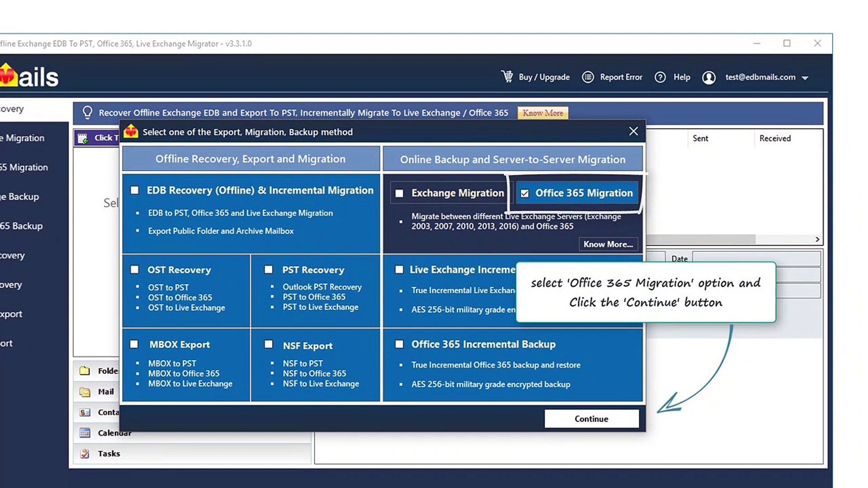This screenshot has width=868, height=488.
Task: Select Office 365 Migration in left sidebar
Action: tap(24, 167)
